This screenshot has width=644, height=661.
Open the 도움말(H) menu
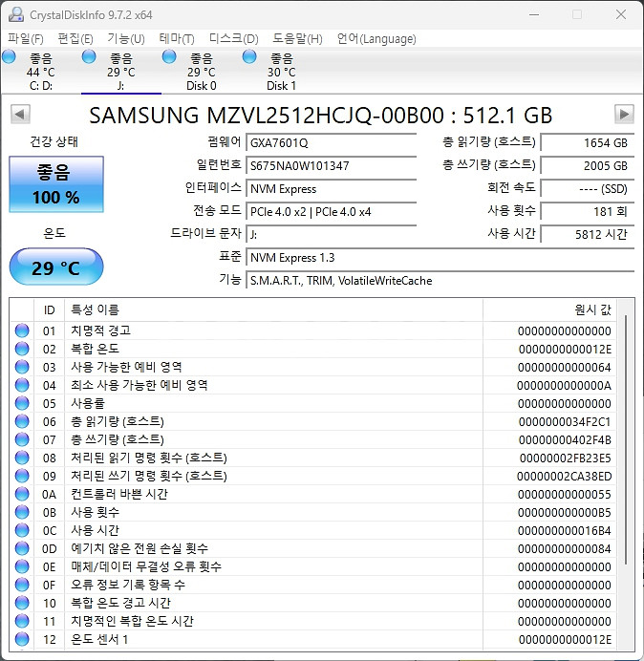(297, 39)
